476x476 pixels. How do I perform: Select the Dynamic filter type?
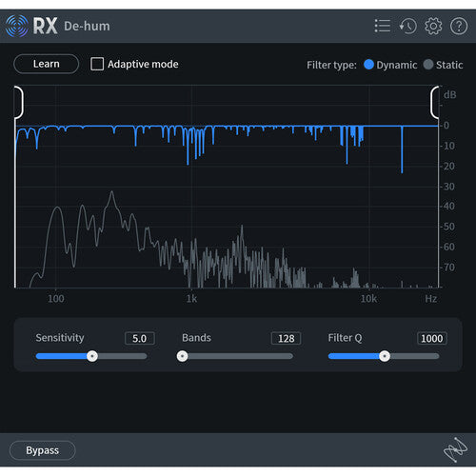[x=368, y=65]
